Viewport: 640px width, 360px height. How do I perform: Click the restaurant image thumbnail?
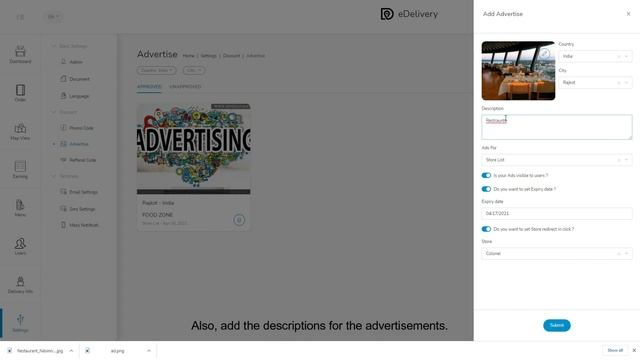click(518, 71)
